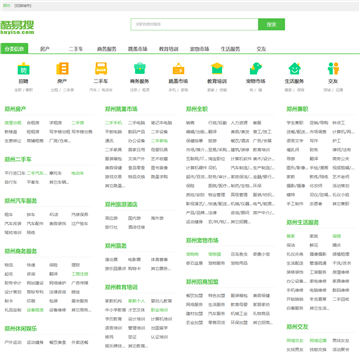The image size is (360, 360).
Task: Open the 招聘 category icon
Action: (23, 68)
